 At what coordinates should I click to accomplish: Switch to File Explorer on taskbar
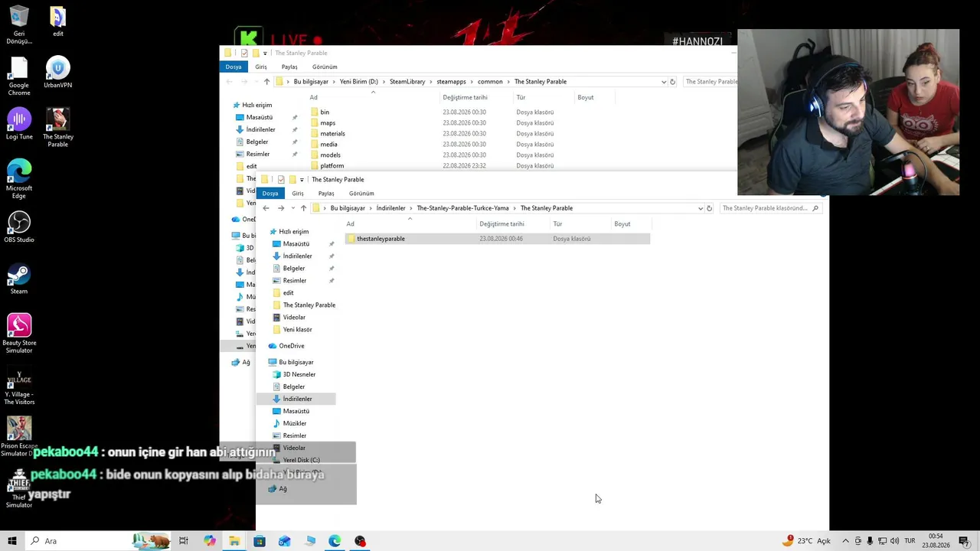coord(234,541)
